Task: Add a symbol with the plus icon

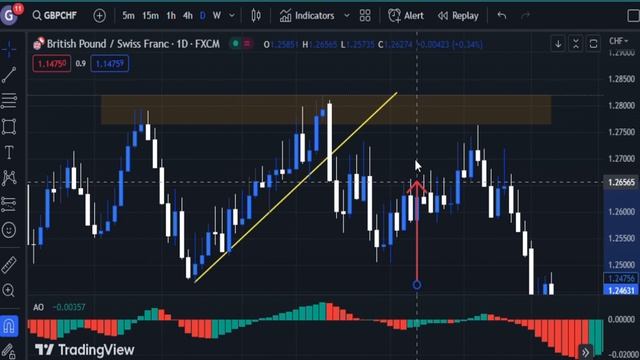Action: tap(99, 16)
